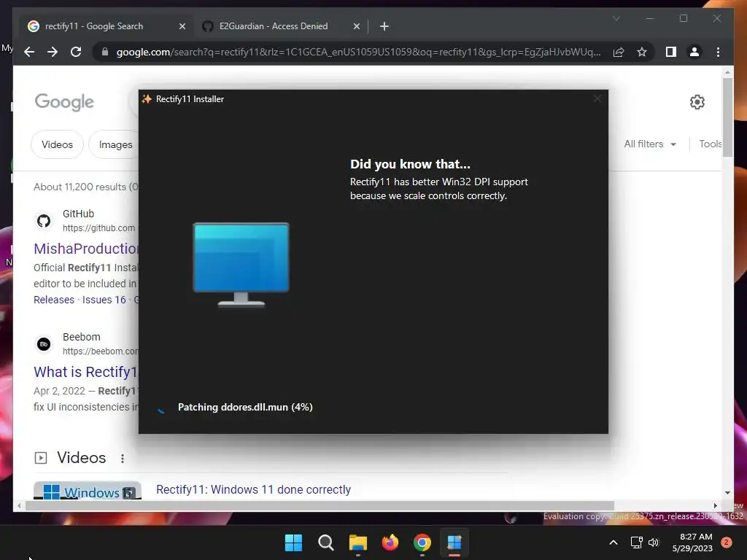Click the Beebom favicon in results
Viewport: 747px width, 560px height.
44,344
